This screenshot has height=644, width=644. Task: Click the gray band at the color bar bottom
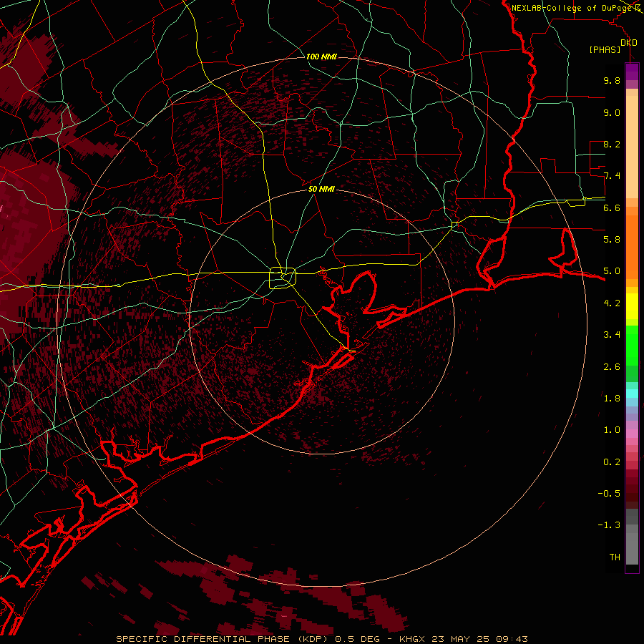(632, 546)
